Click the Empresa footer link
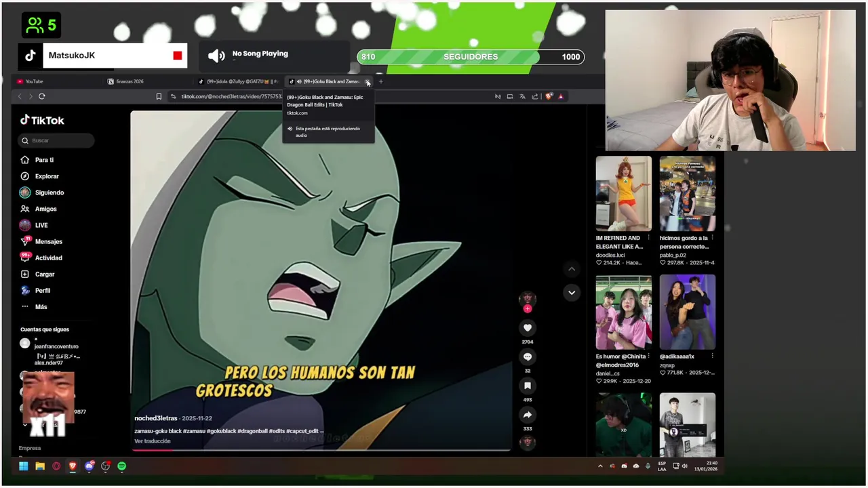This screenshot has width=868, height=488. point(30,448)
